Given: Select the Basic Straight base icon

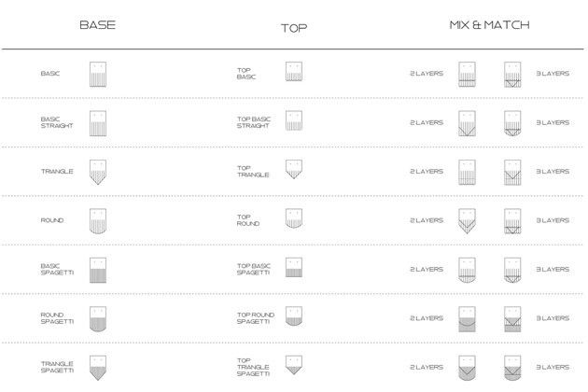Looking at the screenshot, I should pos(98,123).
